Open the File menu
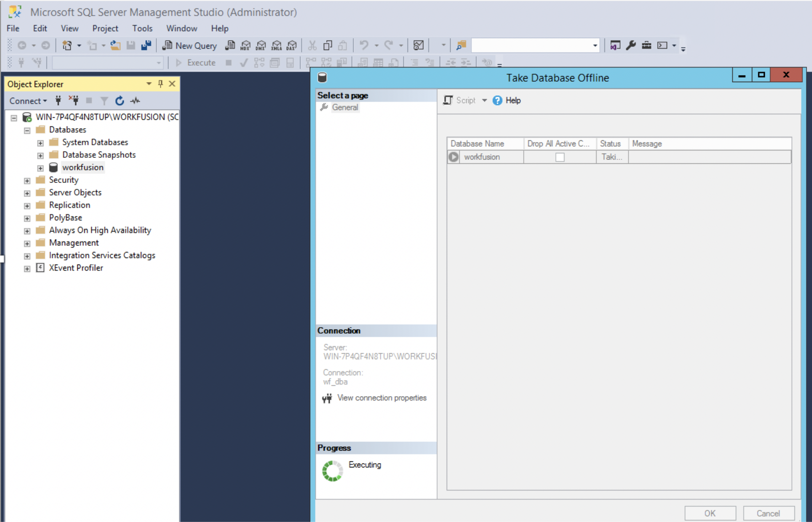Screen dimensions: 812x522 click(13, 29)
